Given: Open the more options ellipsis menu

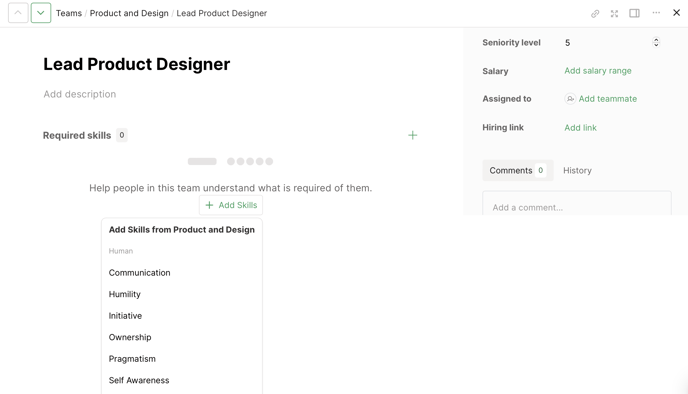Looking at the screenshot, I should [x=656, y=13].
